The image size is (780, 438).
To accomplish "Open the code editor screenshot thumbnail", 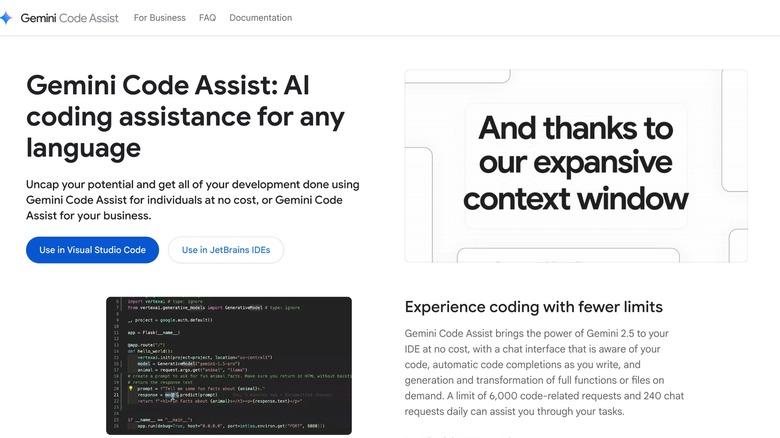I will (229, 366).
